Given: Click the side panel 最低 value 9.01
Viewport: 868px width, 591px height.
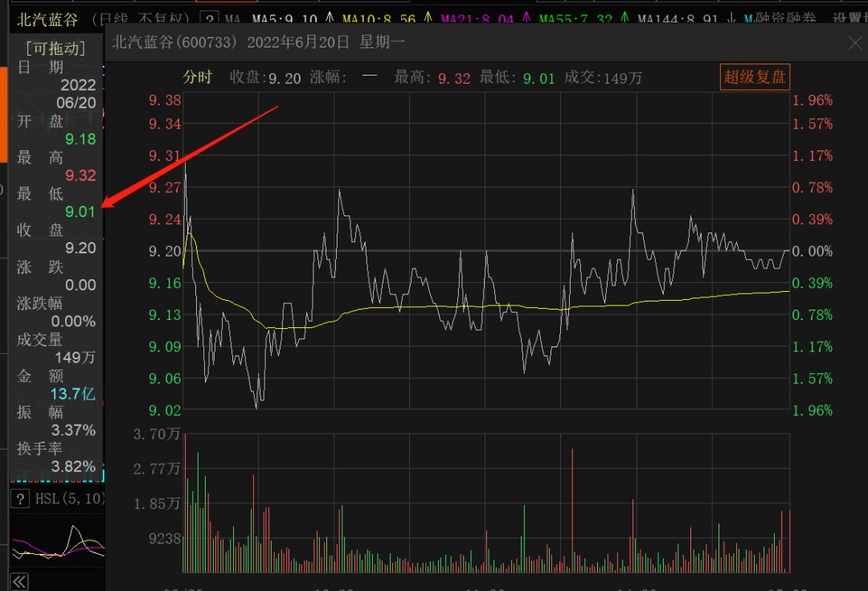Looking at the screenshot, I should tap(80, 211).
